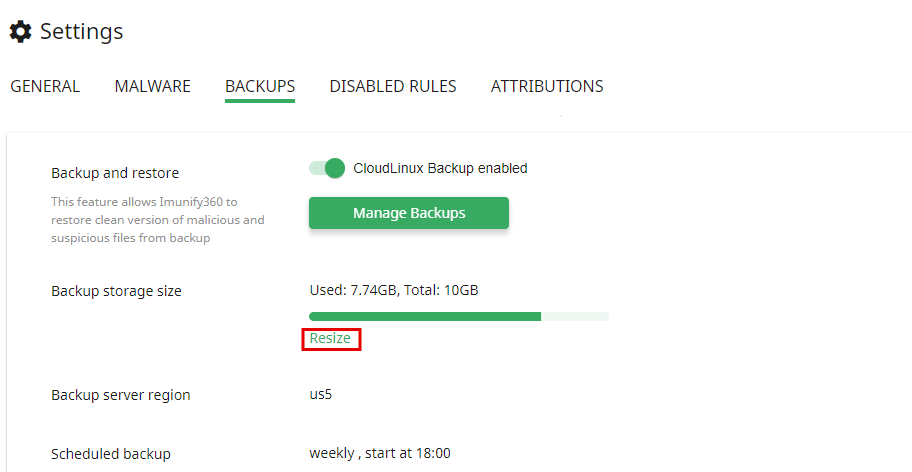Click the Backup storage size label
This screenshot has width=912, height=472.
(x=116, y=291)
